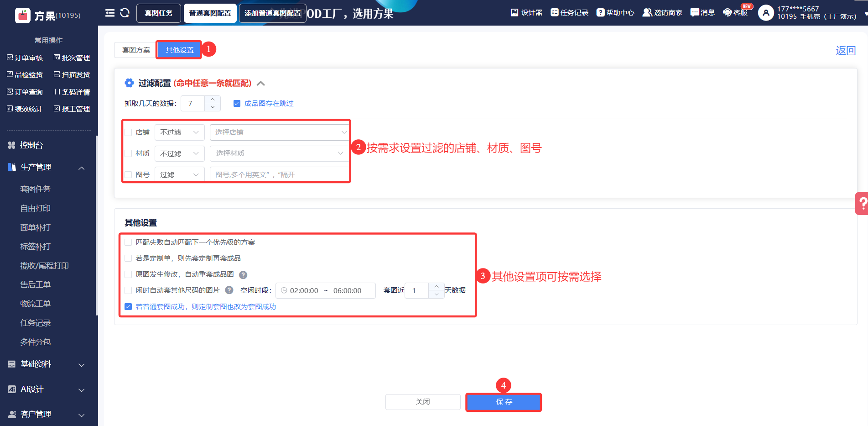Open the 帮助中心 help link
The height and width of the screenshot is (426, 868).
[615, 12]
